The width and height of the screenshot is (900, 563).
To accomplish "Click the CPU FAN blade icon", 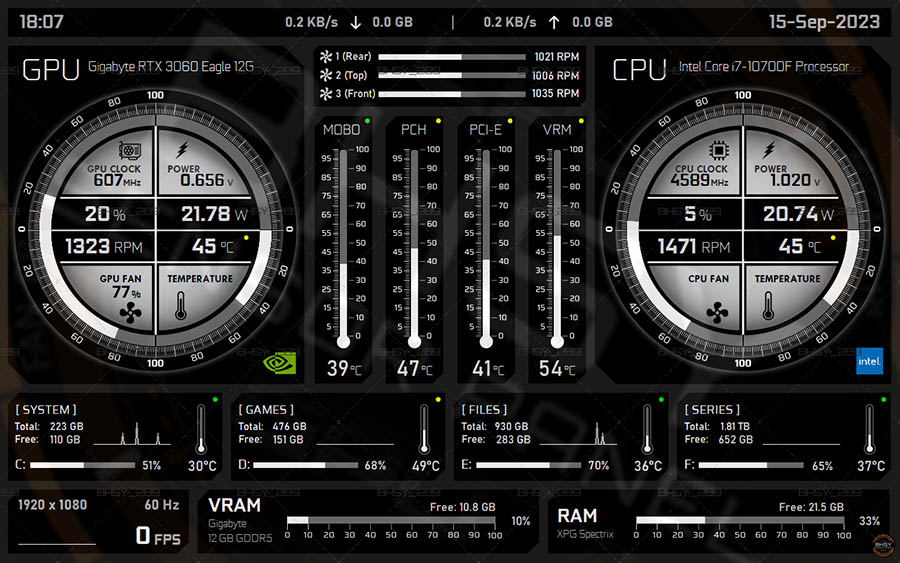I will coord(717,313).
